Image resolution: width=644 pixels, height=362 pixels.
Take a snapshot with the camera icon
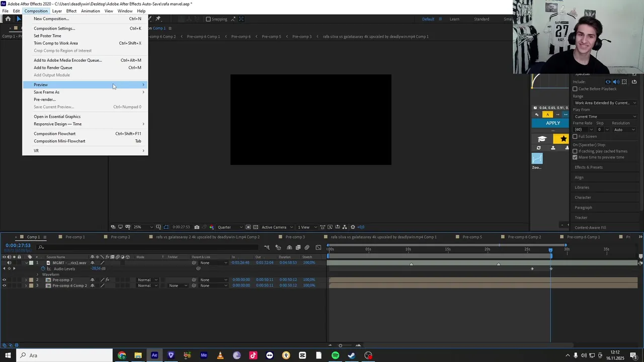tap(197, 227)
